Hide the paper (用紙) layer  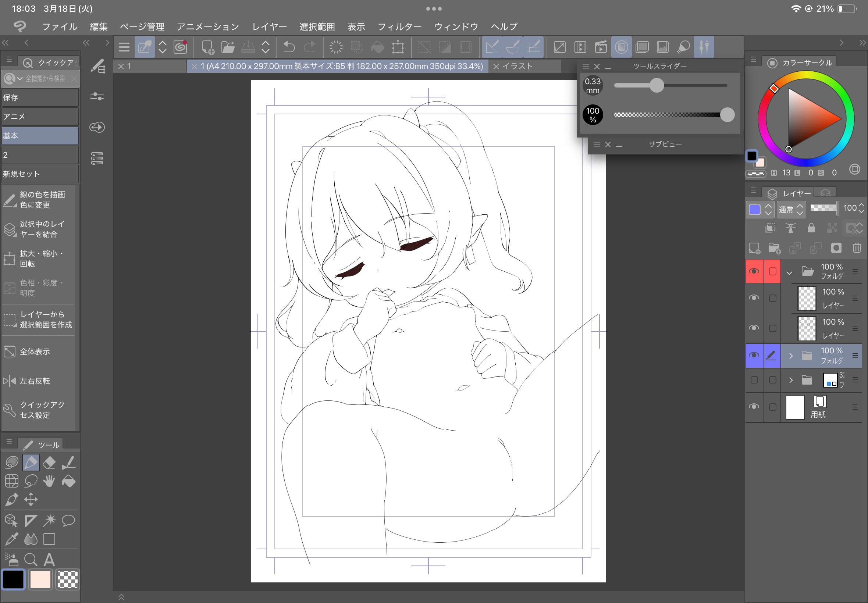click(754, 407)
